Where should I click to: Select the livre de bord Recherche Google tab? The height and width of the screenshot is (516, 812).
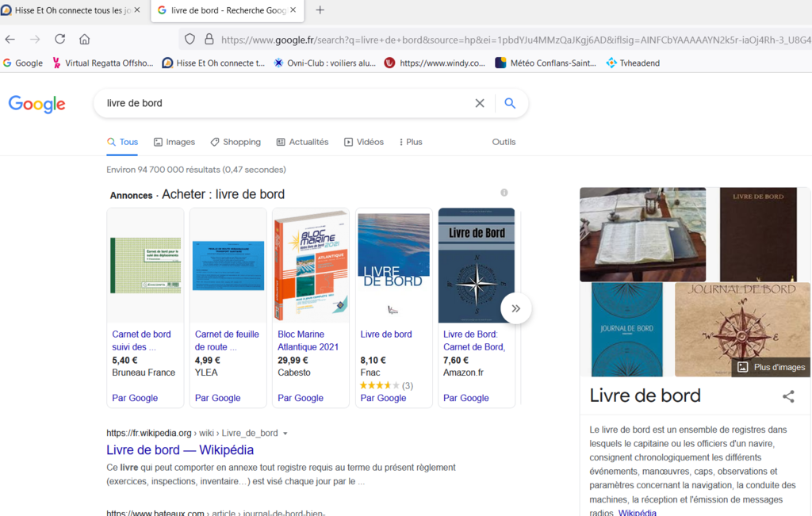pyautogui.click(x=228, y=10)
